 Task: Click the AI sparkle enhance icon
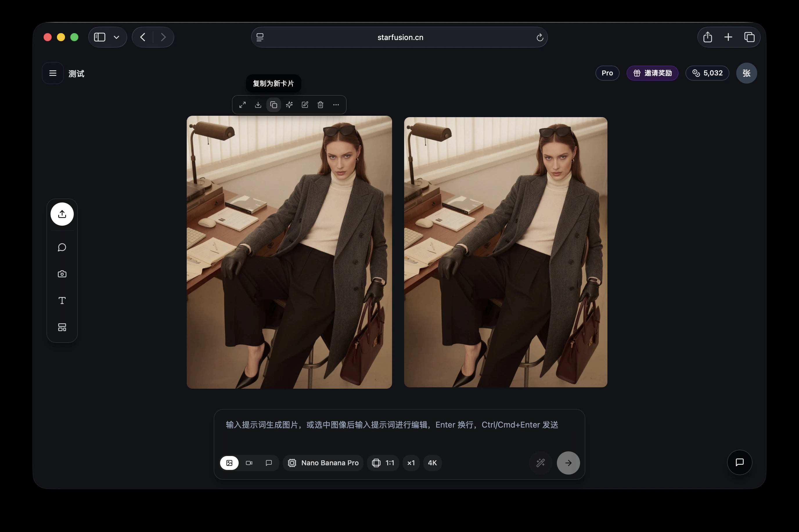pos(289,105)
